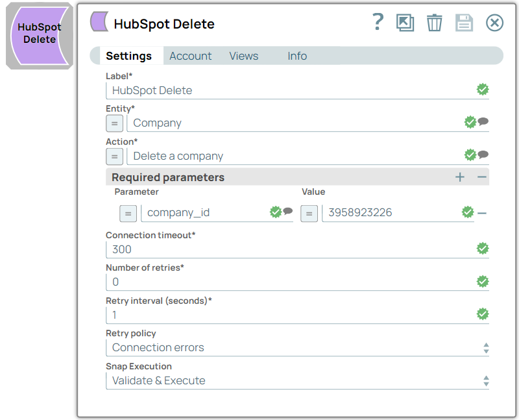Click the Parameter column heading
The width and height of the screenshot is (519, 420).
click(x=136, y=191)
